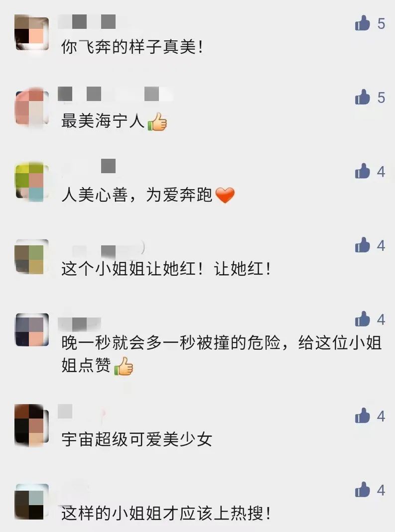Open avatar of "你飞奔的样子真美" commenter
The width and height of the screenshot is (395, 532).
pos(32,33)
